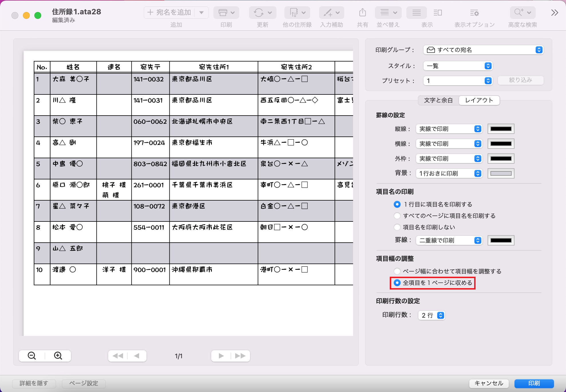This screenshot has width=566, height=392.
Task: Open the style (スタイル) dropdown showing 一覧
Action: (x=457, y=66)
